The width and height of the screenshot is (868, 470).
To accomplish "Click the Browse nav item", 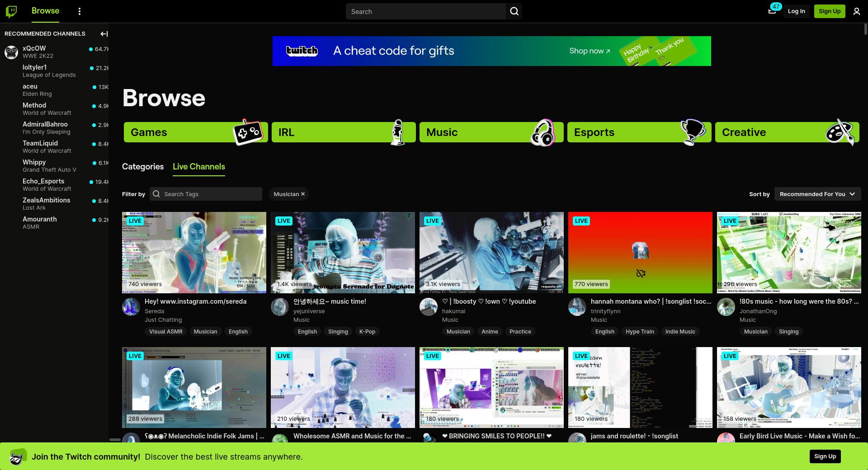I will click(45, 11).
